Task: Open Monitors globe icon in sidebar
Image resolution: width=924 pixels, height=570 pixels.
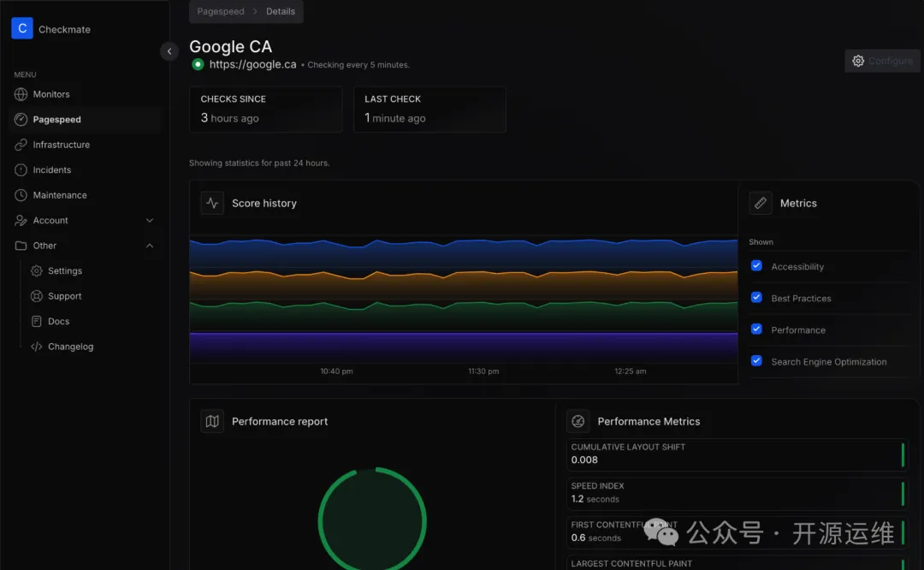Action: [x=21, y=94]
